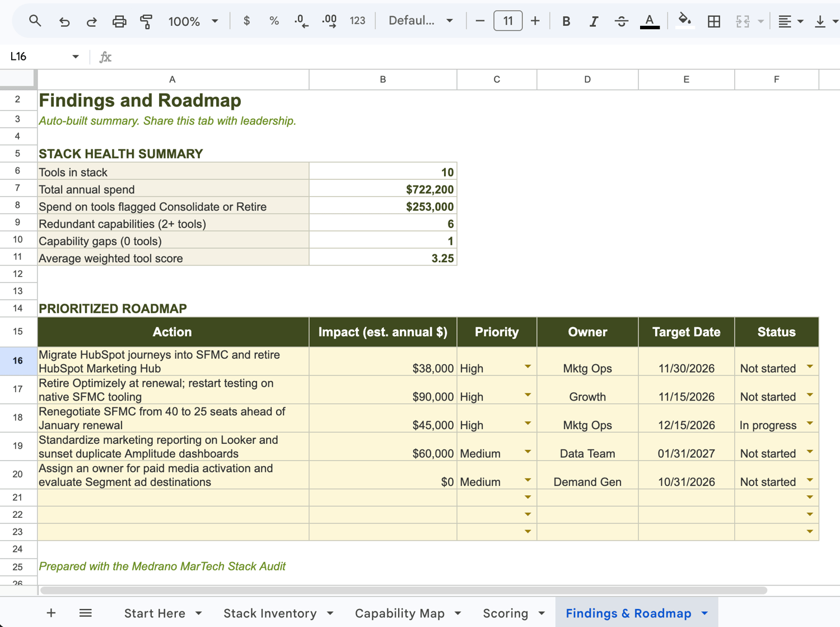Switch to the Stack Inventory tab
The width and height of the screenshot is (840, 627).
(270, 613)
